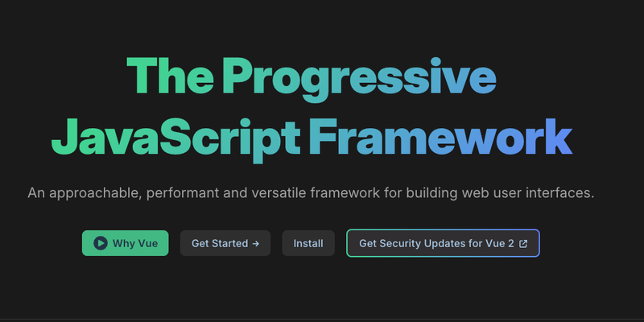Select the Get Started button
This screenshot has height=322, width=644.
coord(225,243)
